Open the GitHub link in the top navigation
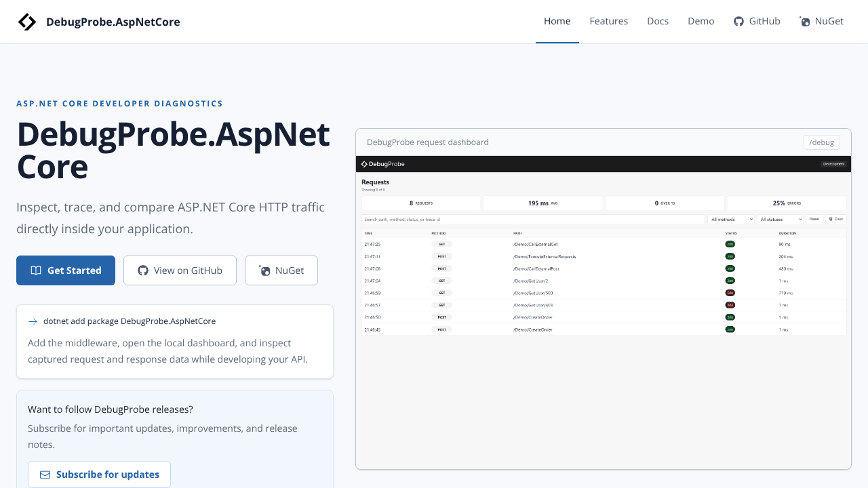This screenshot has height=488, width=868. (x=757, y=21)
